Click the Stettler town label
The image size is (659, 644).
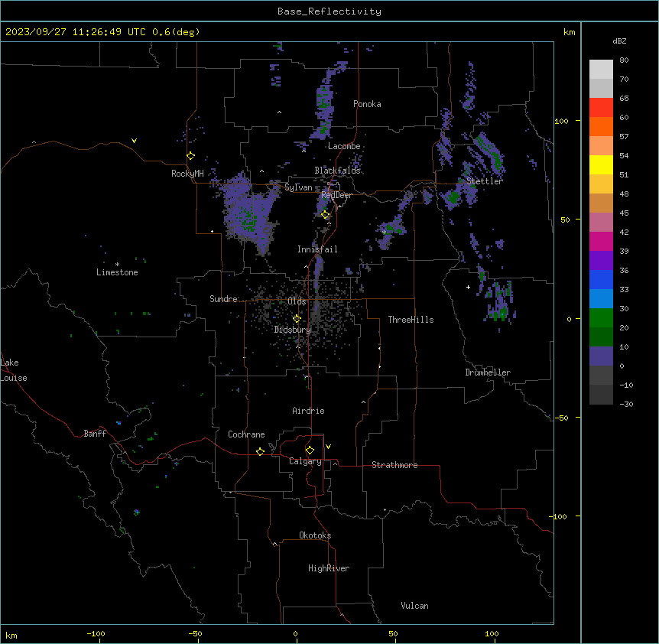(485, 181)
